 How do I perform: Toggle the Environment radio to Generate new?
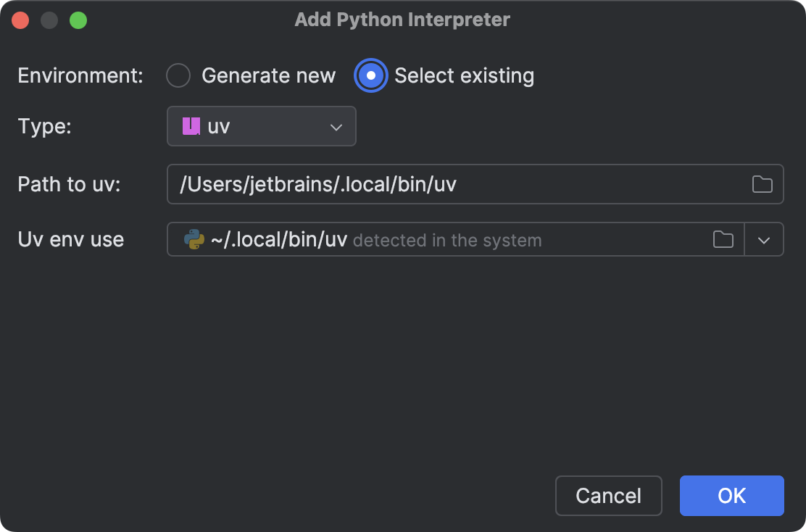click(x=178, y=75)
